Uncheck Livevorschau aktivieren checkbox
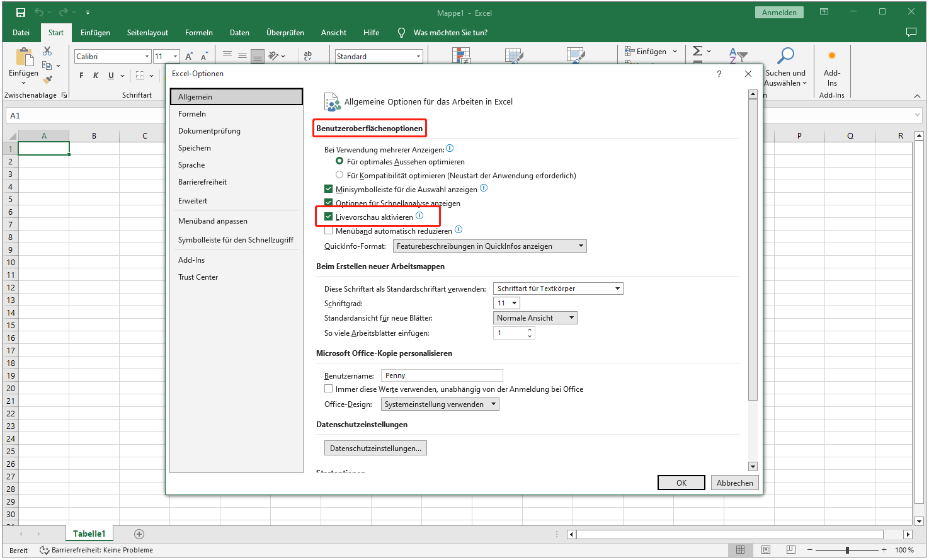The height and width of the screenshot is (560, 929). [328, 217]
